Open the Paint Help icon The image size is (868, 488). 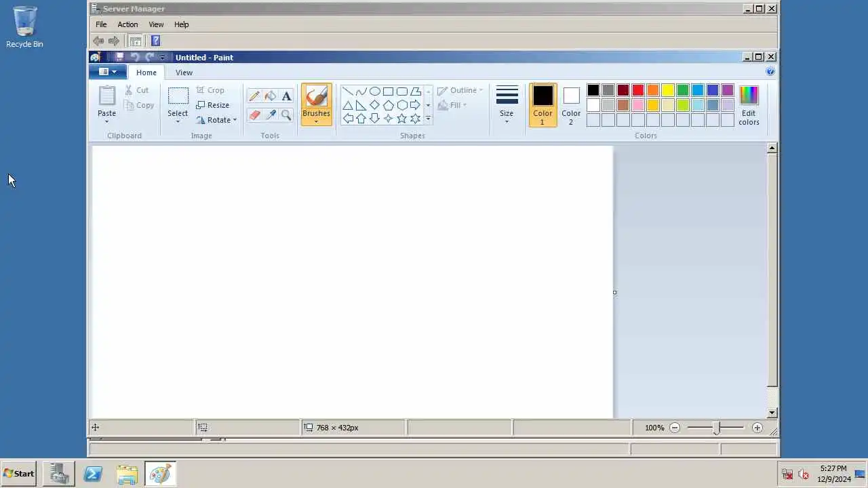[770, 71]
